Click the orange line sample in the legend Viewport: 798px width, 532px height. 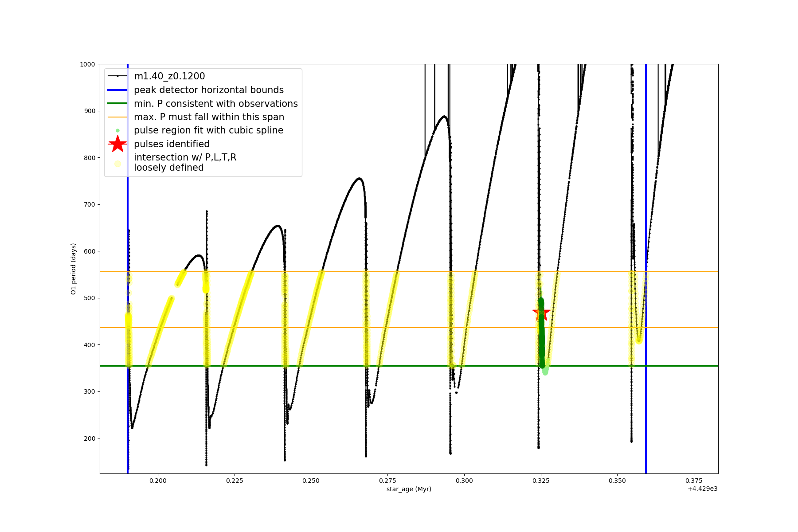click(x=117, y=117)
